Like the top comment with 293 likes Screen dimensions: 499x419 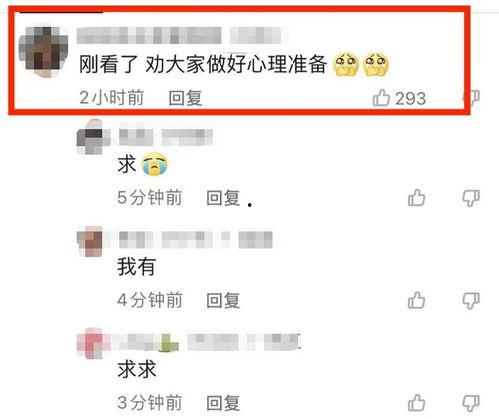click(x=381, y=98)
